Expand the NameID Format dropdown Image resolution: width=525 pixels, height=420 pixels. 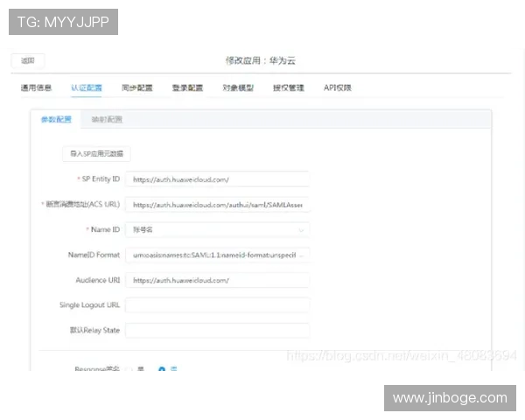coord(217,255)
